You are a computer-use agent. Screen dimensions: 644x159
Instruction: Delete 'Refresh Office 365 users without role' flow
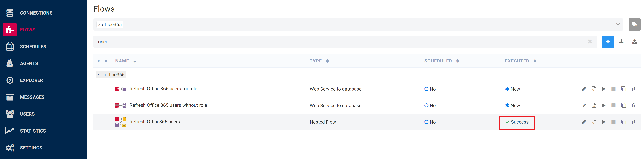(x=634, y=105)
